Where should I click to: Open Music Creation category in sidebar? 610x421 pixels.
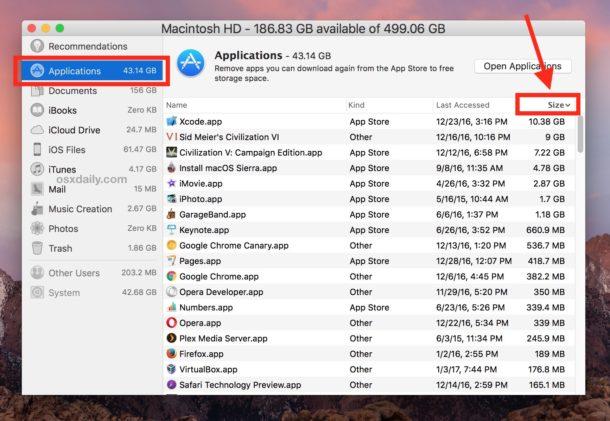80,209
